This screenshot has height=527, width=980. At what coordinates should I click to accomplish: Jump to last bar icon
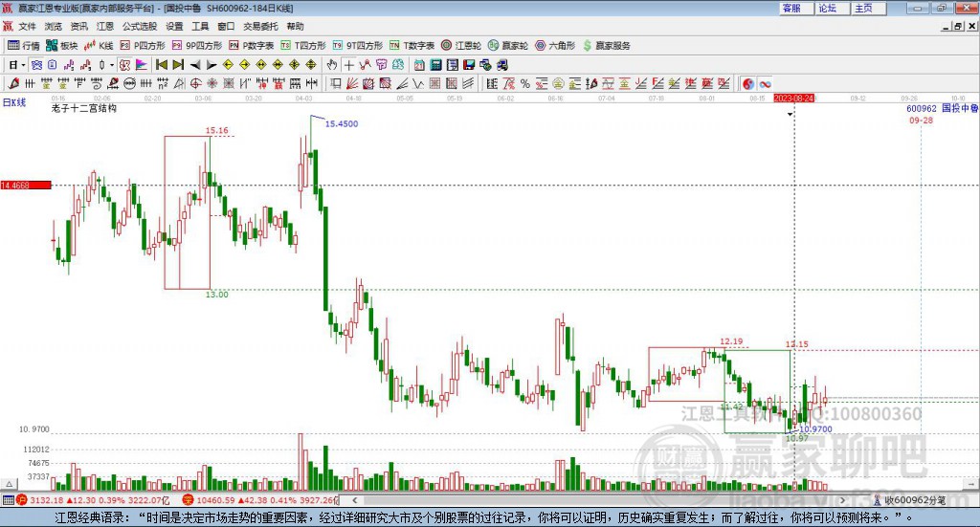(178, 65)
